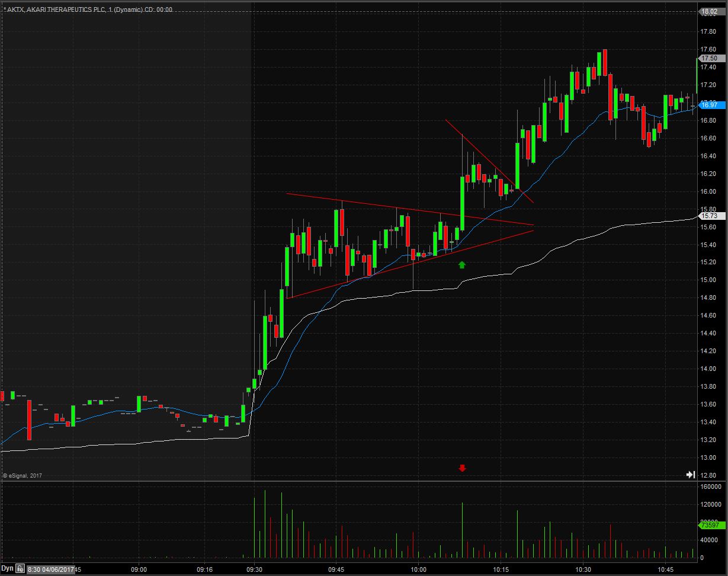The width and height of the screenshot is (728, 576).
Task: Click the tallest green volume bar after 09:30
Action: tap(265, 524)
